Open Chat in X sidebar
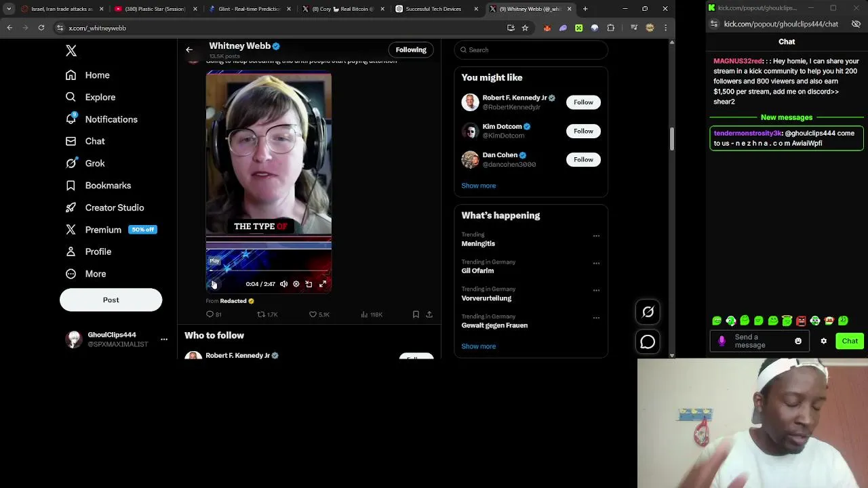Screen dimensions: 868x488 coord(85,141)
